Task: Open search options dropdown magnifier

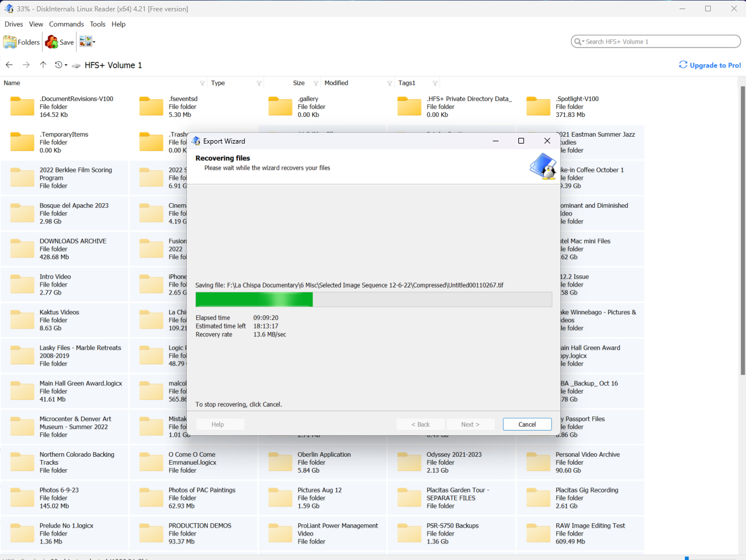Action: coord(579,41)
